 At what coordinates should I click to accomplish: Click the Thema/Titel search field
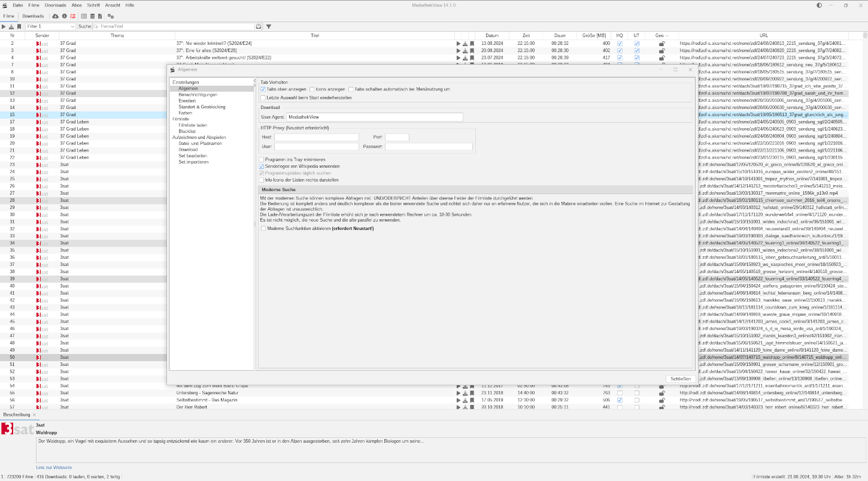coord(173,26)
